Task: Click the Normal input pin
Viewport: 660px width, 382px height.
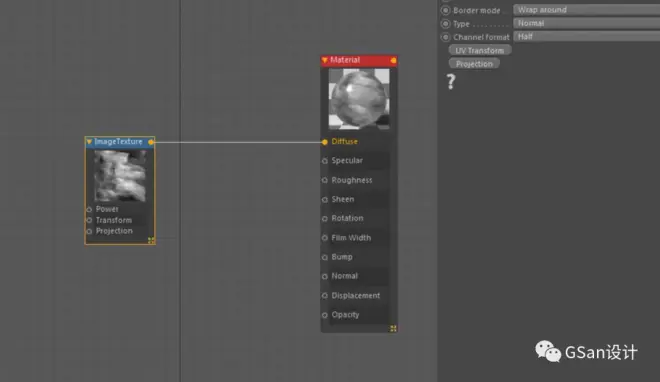Action: pyautogui.click(x=325, y=276)
